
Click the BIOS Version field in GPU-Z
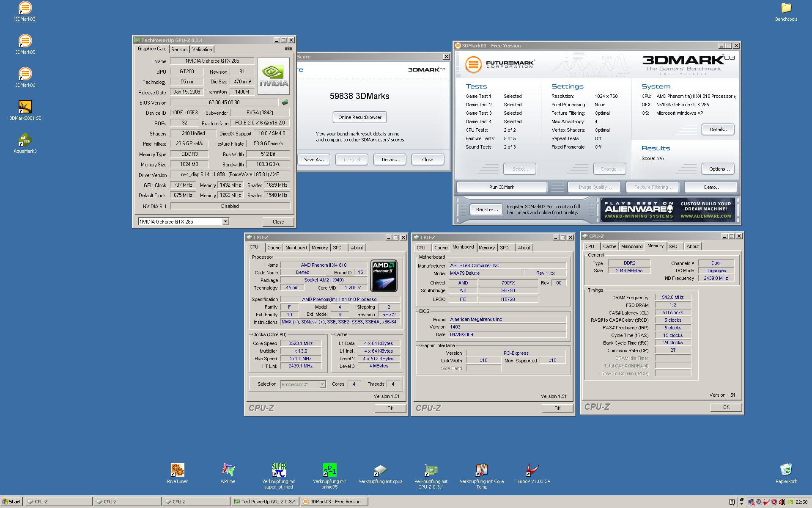click(x=224, y=102)
